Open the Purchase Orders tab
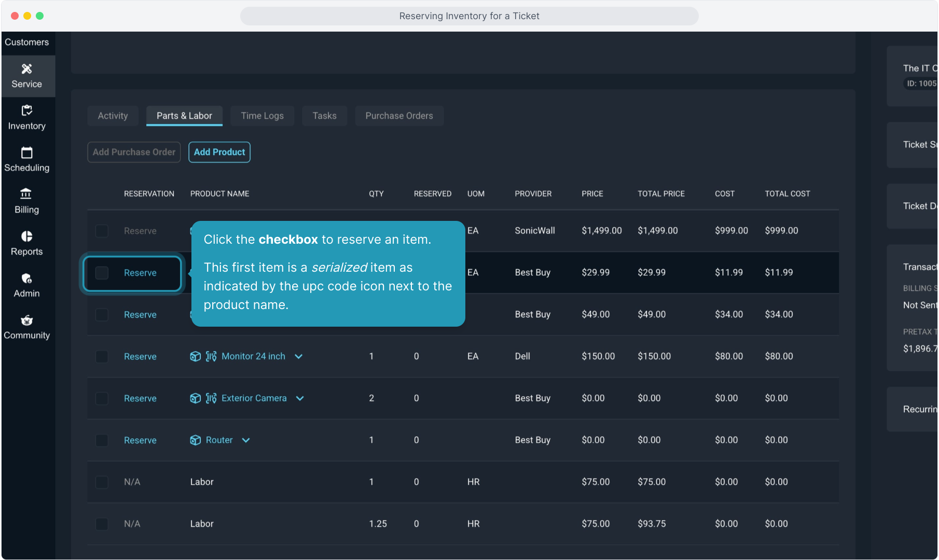Image resolution: width=939 pixels, height=560 pixels. pos(399,116)
